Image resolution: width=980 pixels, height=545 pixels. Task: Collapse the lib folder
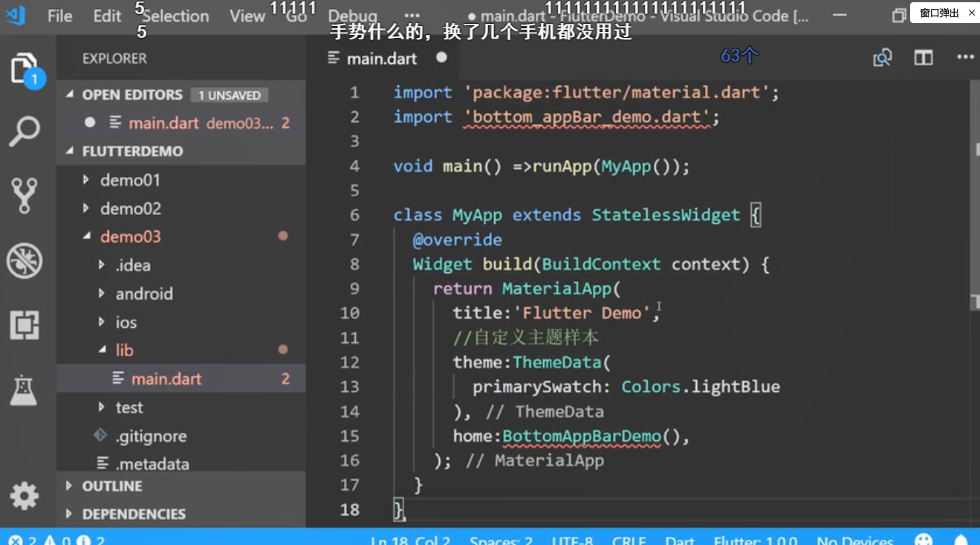[181, 350]
